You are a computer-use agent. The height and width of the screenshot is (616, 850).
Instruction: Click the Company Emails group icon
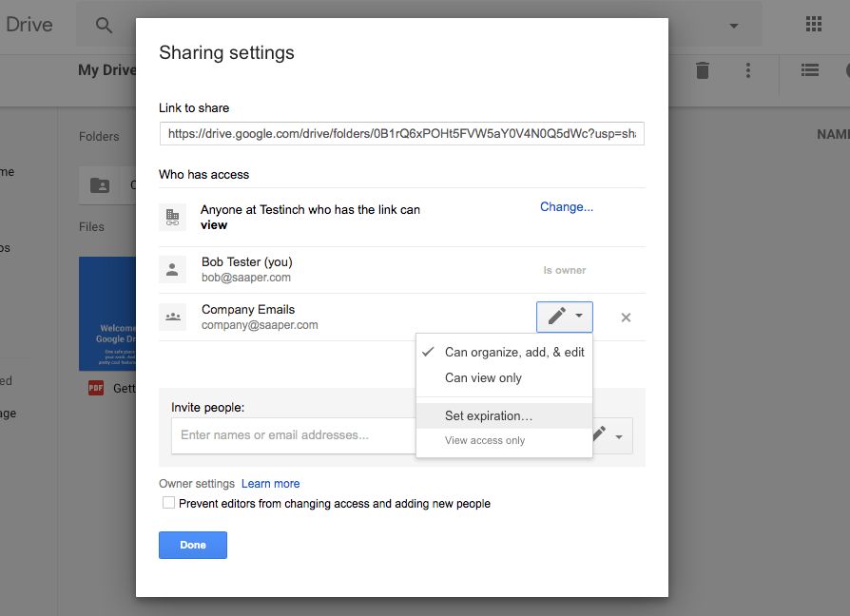pyautogui.click(x=172, y=318)
